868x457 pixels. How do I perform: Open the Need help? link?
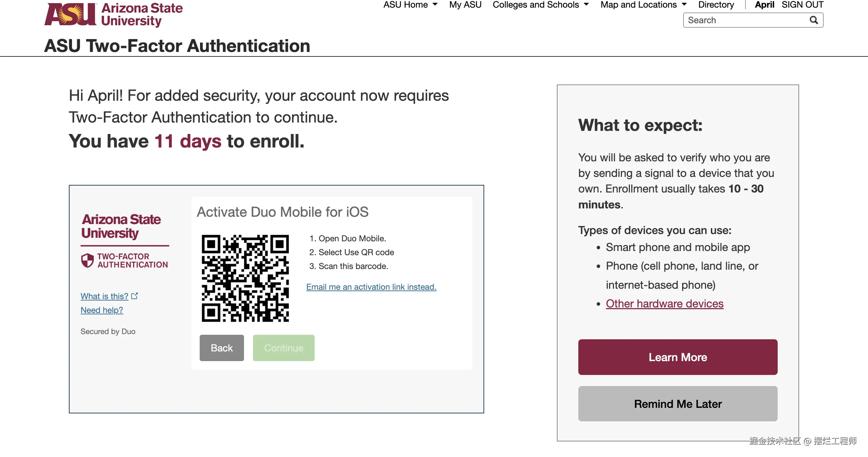(x=102, y=310)
